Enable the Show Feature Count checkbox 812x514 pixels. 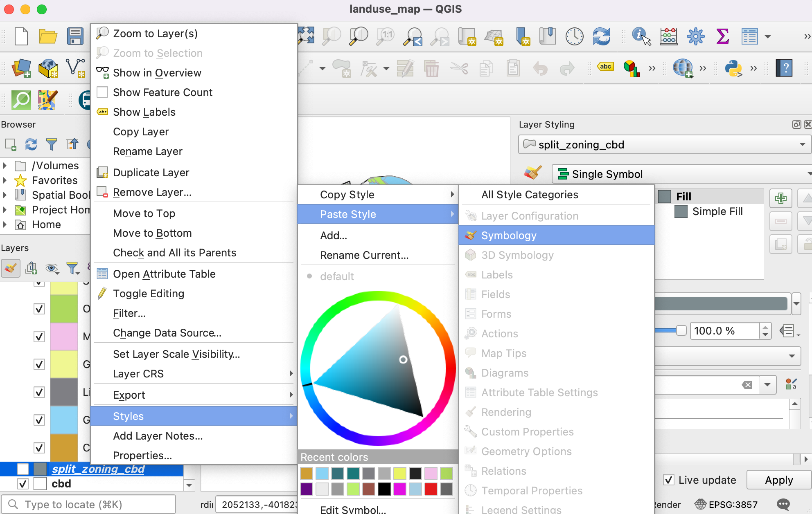coord(102,92)
